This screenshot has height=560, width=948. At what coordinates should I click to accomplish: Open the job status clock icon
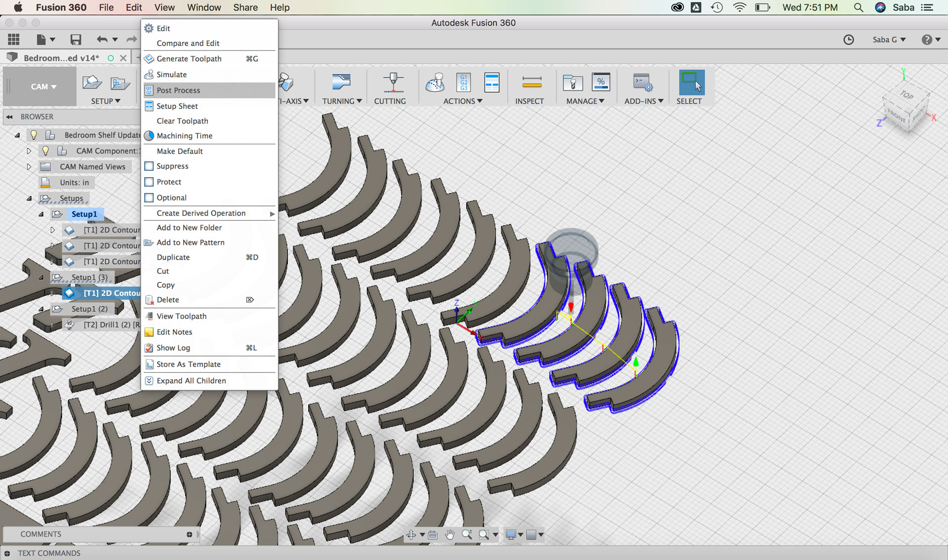point(848,40)
